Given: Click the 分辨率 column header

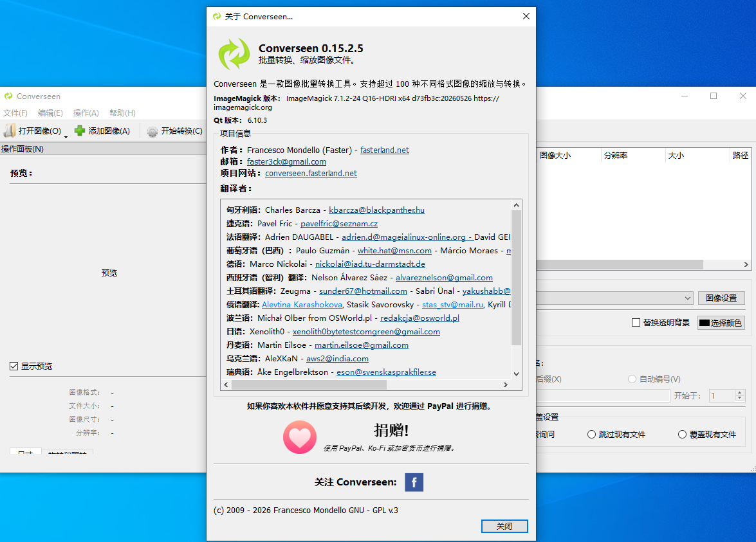Looking at the screenshot, I should [633, 155].
